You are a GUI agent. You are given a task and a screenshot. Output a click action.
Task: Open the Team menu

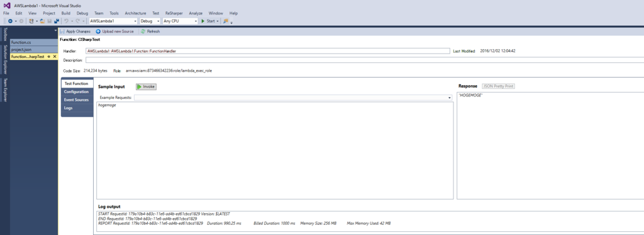99,13
